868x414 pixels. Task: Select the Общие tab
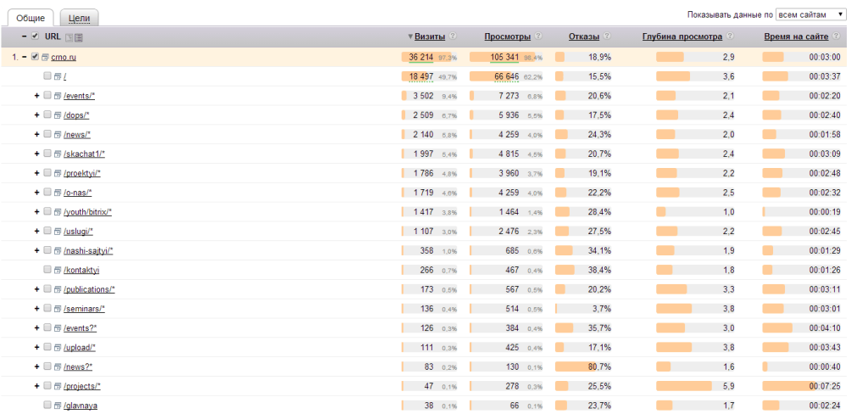(31, 17)
